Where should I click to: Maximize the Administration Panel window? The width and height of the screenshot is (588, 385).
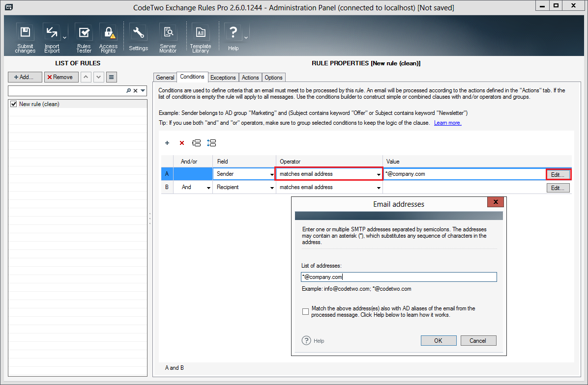click(556, 5)
